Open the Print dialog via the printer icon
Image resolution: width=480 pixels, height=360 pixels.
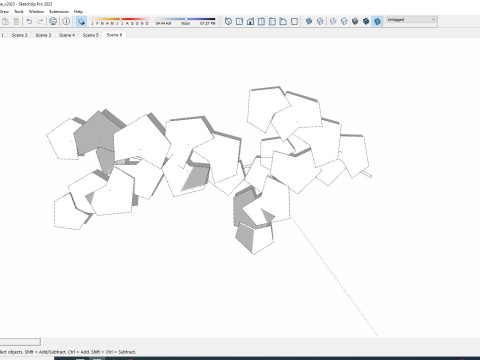coord(53,22)
